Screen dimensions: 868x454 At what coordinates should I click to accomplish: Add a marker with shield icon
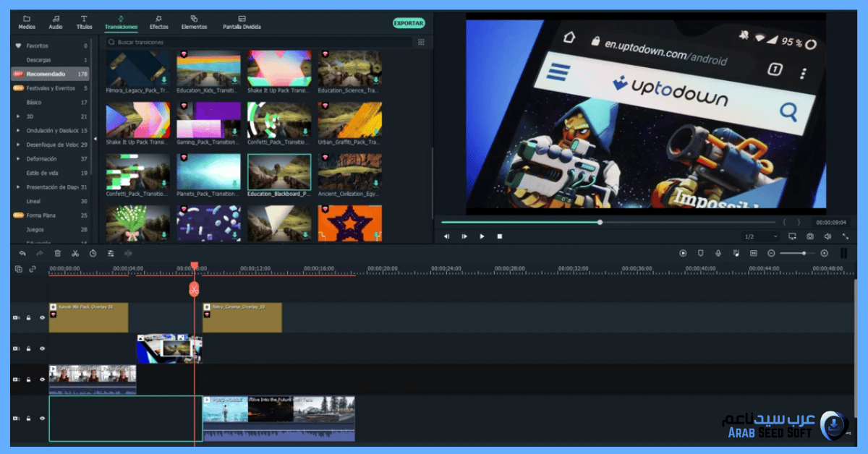pyautogui.click(x=700, y=253)
